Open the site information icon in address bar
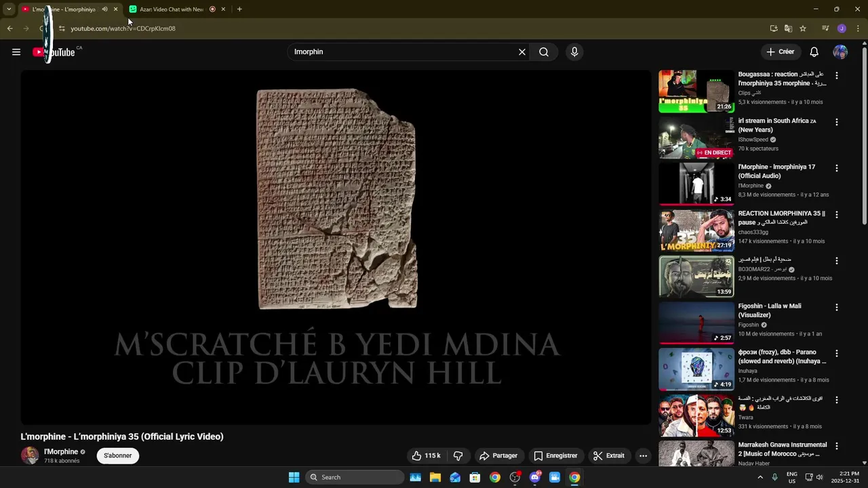The width and height of the screenshot is (868, 488). [x=61, y=28]
